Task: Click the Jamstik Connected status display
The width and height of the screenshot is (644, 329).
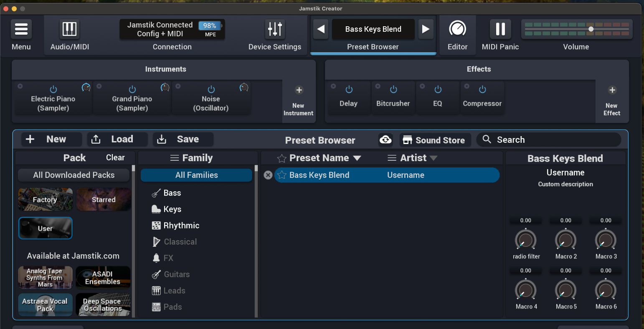Action: point(172,29)
